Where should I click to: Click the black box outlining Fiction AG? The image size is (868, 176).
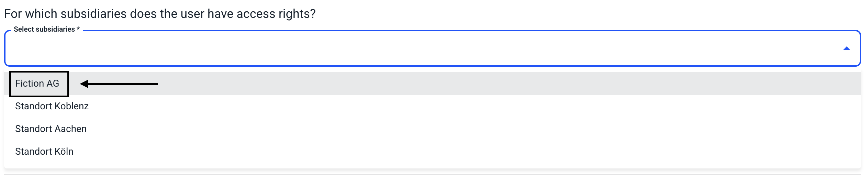39,73
